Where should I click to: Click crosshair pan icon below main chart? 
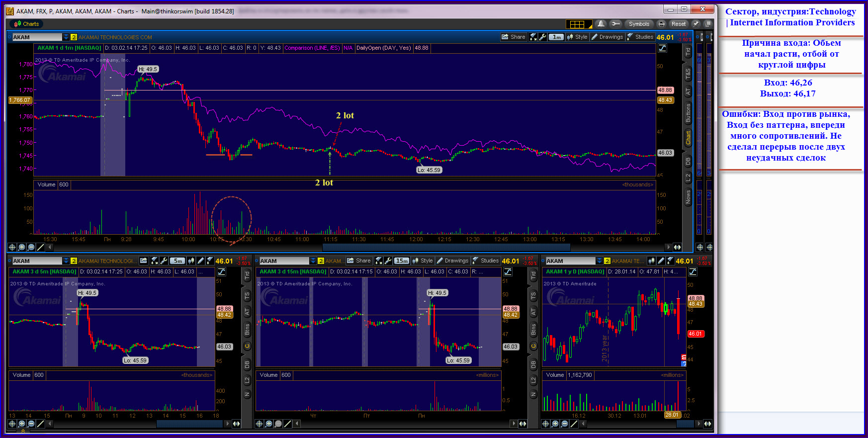pos(12,247)
